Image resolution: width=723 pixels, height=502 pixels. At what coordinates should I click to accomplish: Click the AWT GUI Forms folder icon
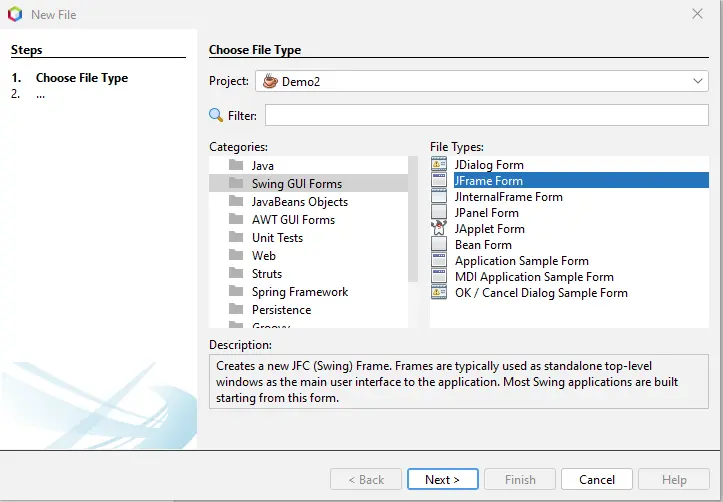pos(236,219)
